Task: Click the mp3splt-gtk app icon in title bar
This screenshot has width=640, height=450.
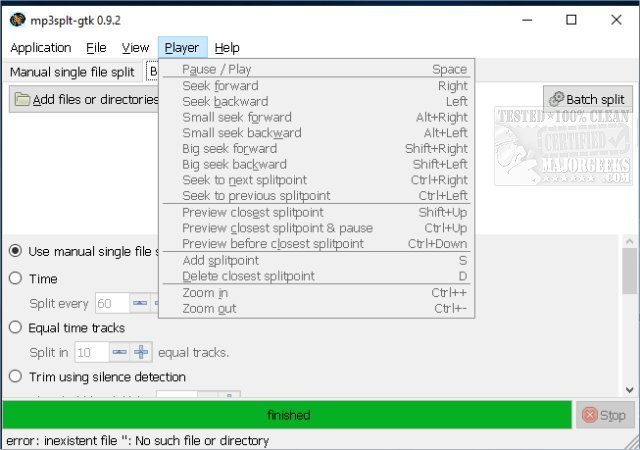Action: pos(18,20)
